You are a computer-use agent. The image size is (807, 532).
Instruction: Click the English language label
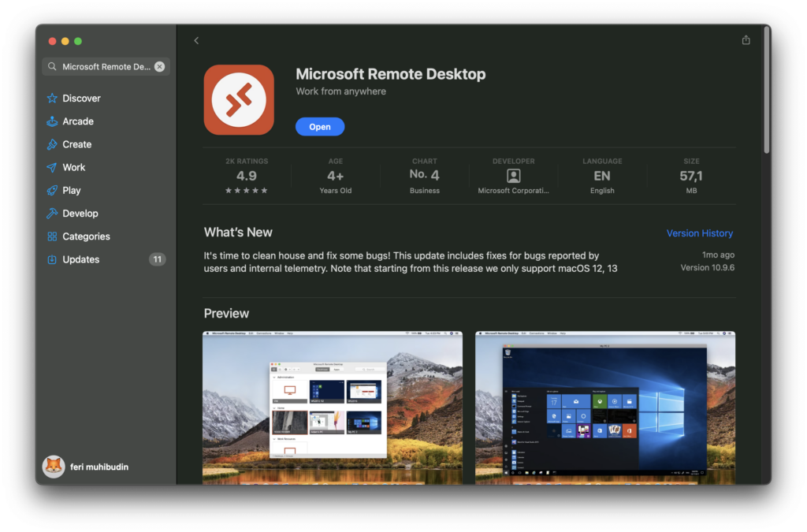[x=602, y=191]
